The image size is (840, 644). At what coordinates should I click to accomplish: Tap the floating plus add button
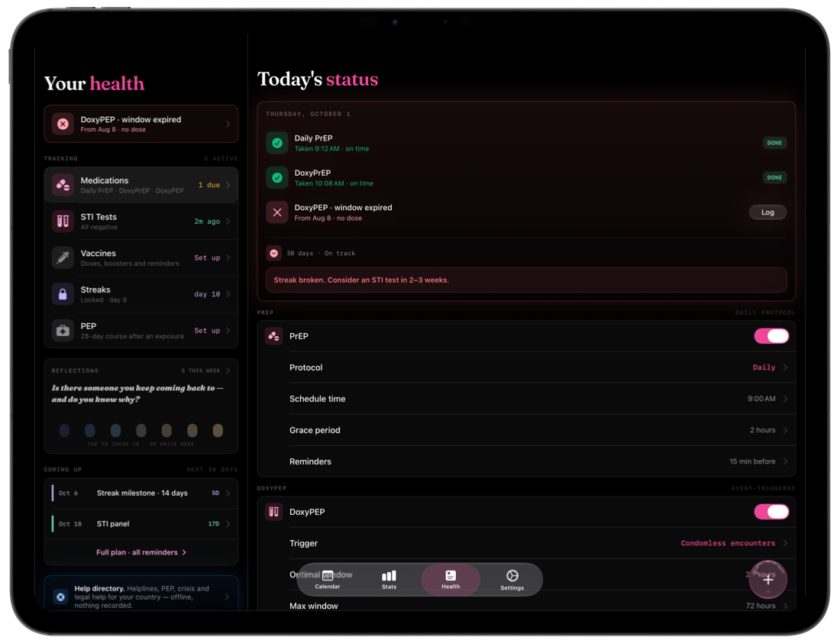coord(767,579)
